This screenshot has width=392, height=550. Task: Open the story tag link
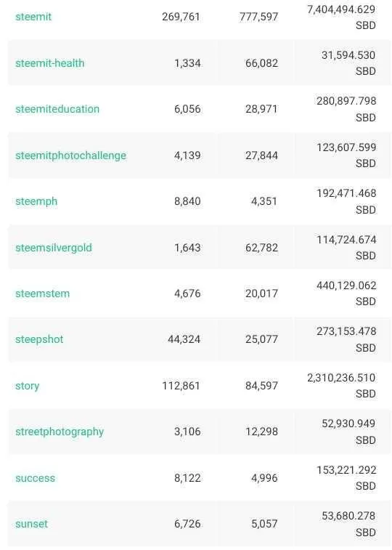pyautogui.click(x=28, y=386)
